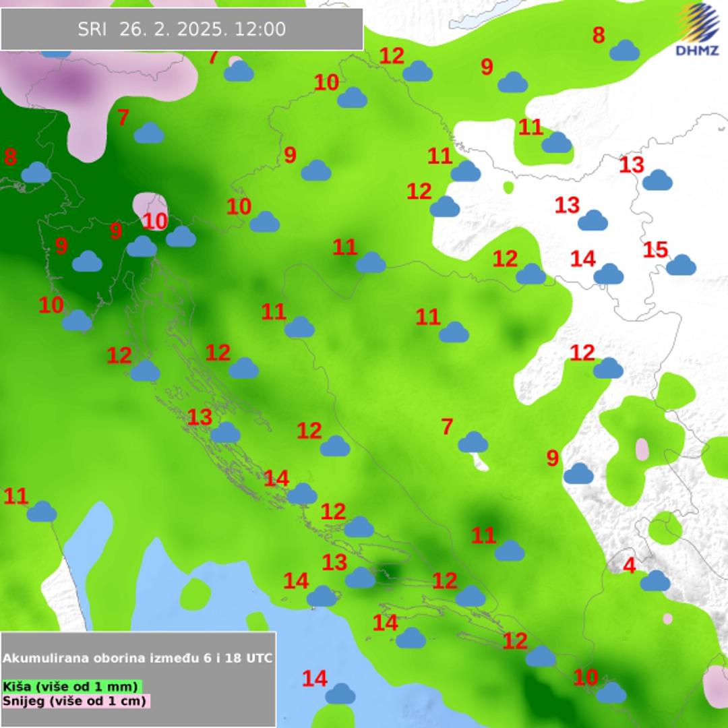Click cloud beside 10 on pink snow patch
Viewport: 728px width, 728px height.
181,237
